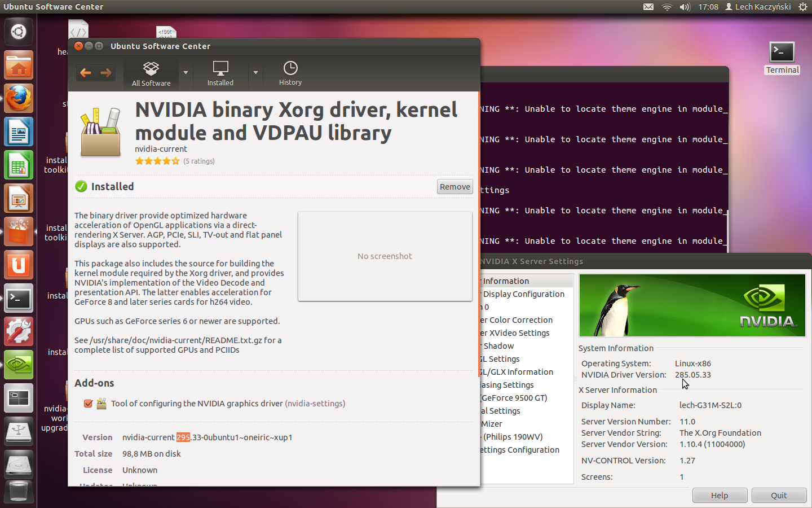Open LibreOffice Calc from the launcher
This screenshot has height=508, width=812.
(x=19, y=165)
